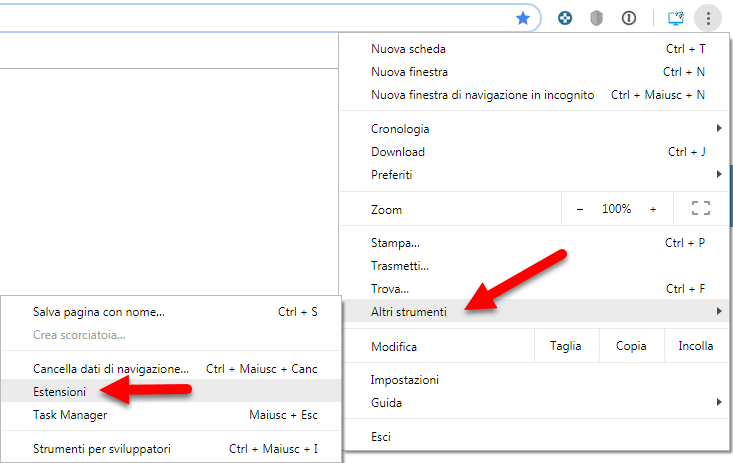Open the three-dot Chrome menu button

[x=708, y=18]
